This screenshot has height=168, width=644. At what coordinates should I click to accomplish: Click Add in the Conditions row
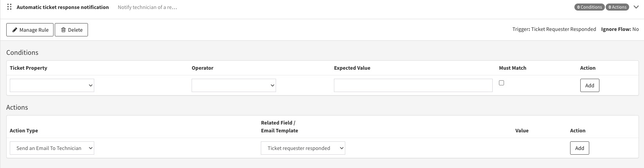pyautogui.click(x=590, y=85)
